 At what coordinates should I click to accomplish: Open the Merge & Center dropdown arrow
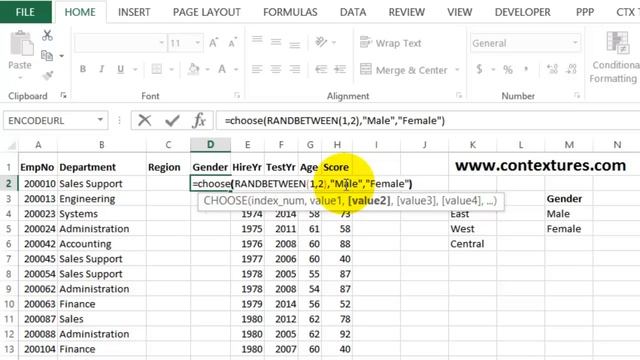(x=457, y=70)
